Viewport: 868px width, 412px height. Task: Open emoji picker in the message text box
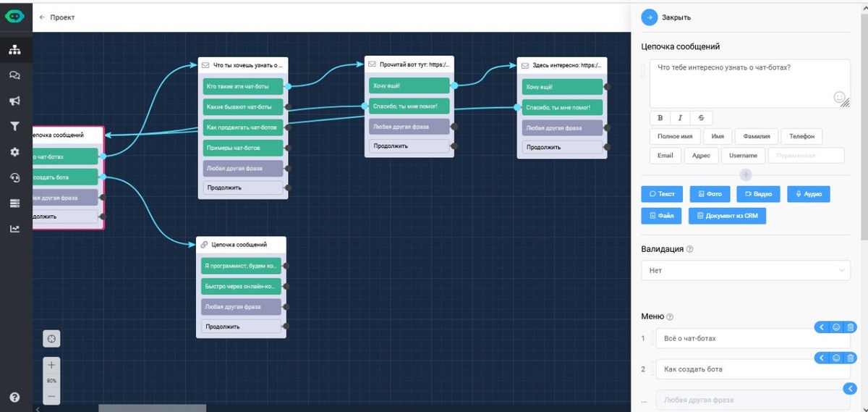coord(839,96)
